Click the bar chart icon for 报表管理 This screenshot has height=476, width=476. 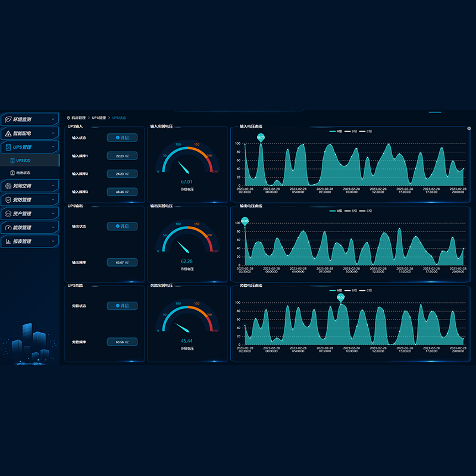[x=8, y=242]
